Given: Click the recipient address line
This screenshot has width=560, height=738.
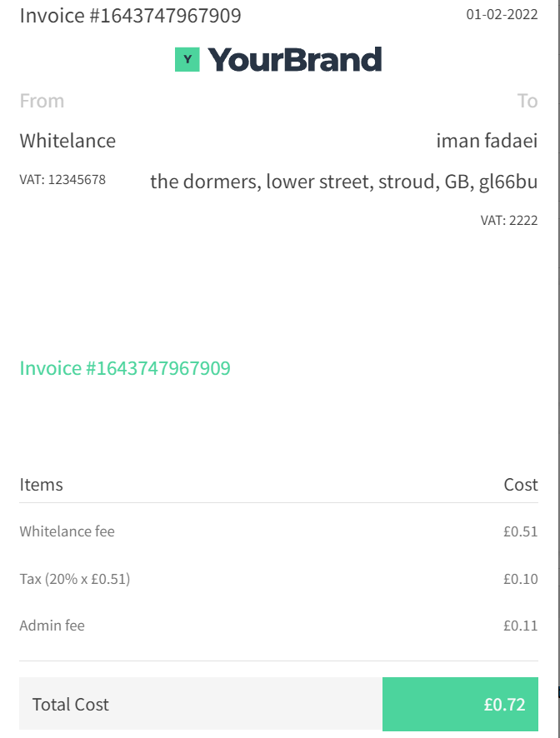Looking at the screenshot, I should 344,182.
